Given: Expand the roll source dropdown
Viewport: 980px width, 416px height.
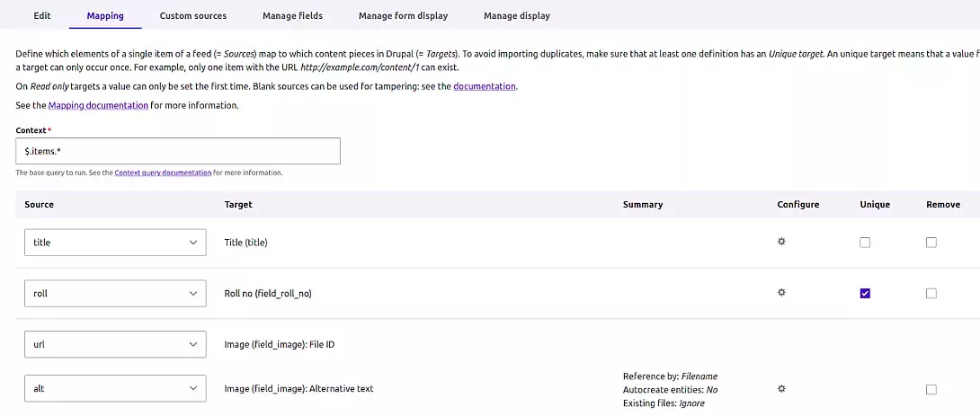Looking at the screenshot, I should pos(115,293).
